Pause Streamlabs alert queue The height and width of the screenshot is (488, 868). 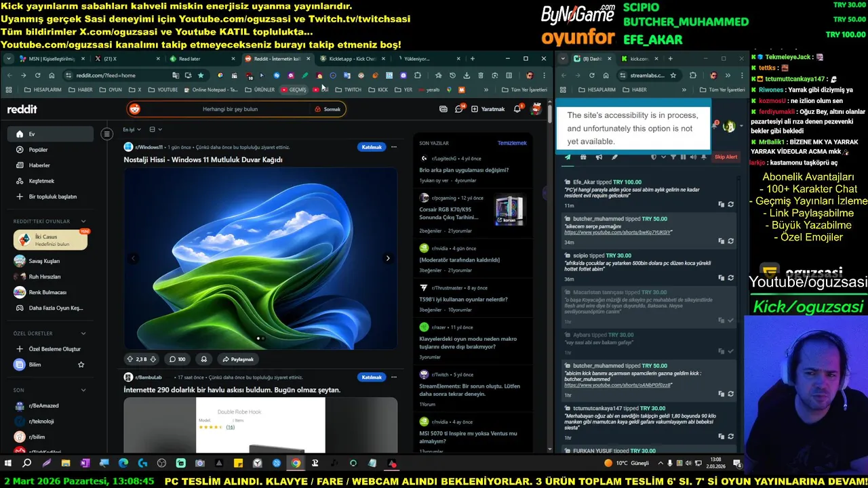pos(683,157)
